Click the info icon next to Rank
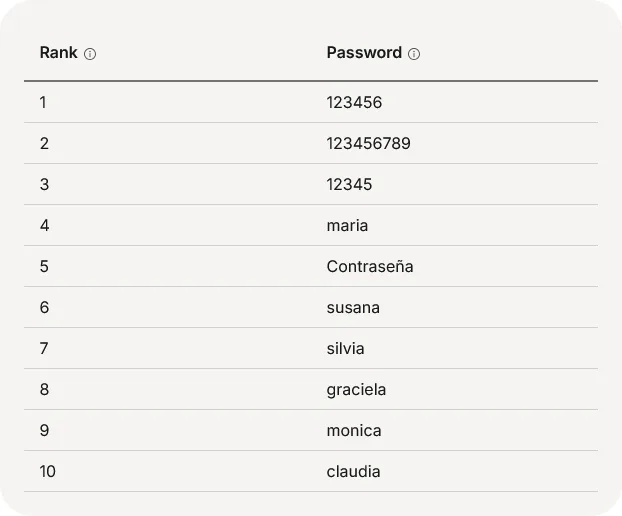Screen dimensions: 622x516 tap(90, 54)
